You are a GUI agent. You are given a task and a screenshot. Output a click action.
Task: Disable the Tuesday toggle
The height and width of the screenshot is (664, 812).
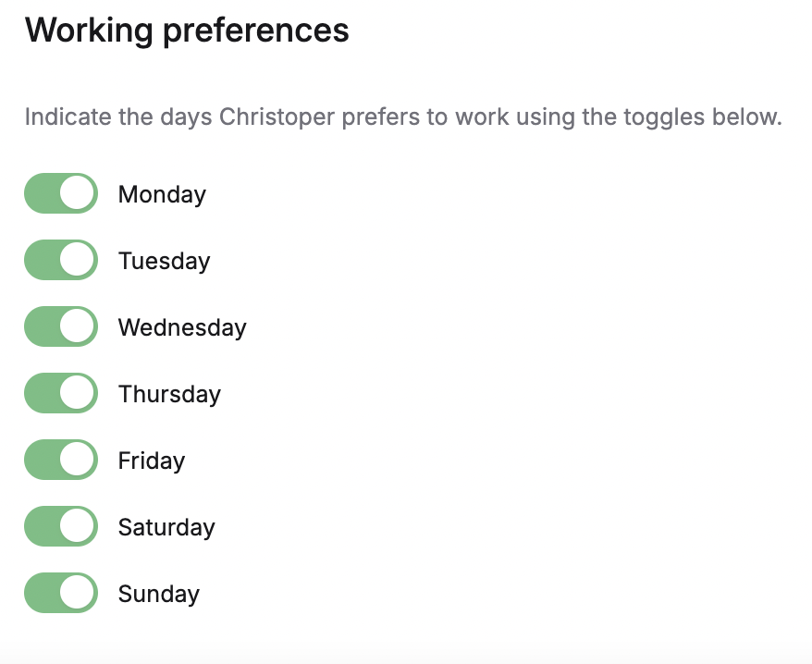[60, 260]
